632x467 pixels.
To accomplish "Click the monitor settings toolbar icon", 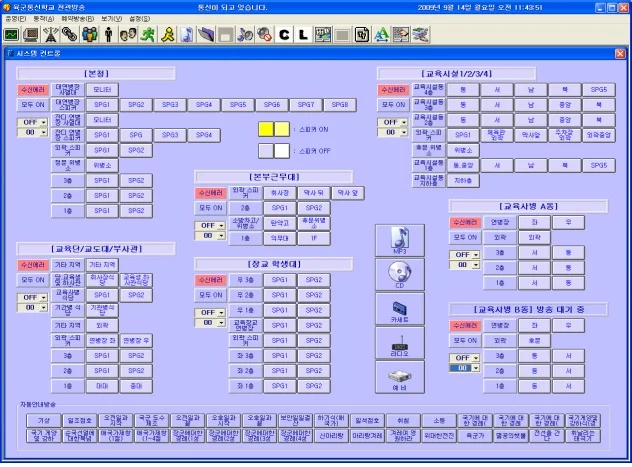I will [323, 35].
